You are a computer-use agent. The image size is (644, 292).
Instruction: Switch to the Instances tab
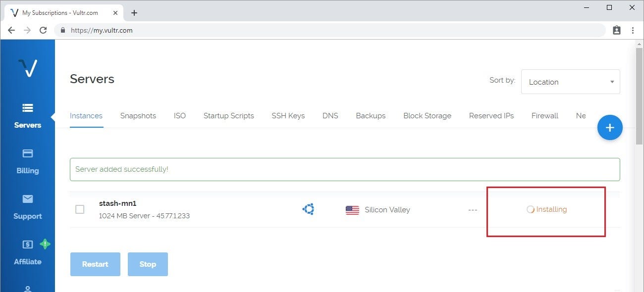point(86,116)
